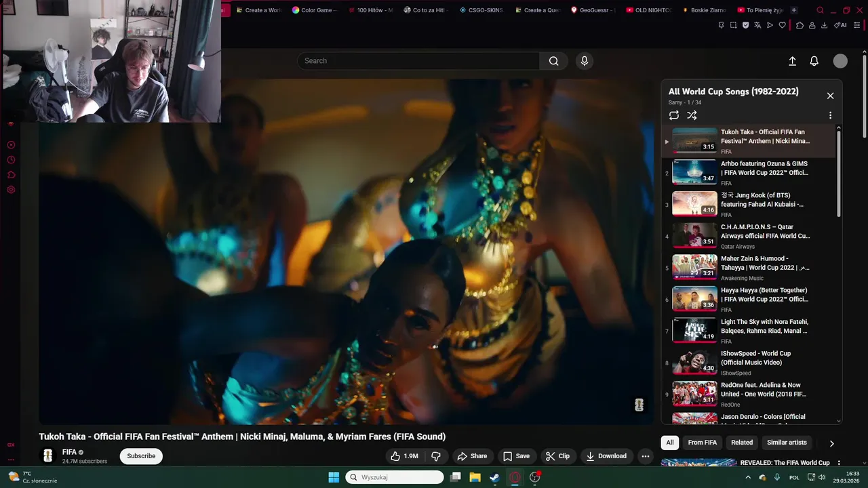This screenshot has height=488, width=868.
Task: Open the send/flow arrow icon
Action: (x=770, y=25)
